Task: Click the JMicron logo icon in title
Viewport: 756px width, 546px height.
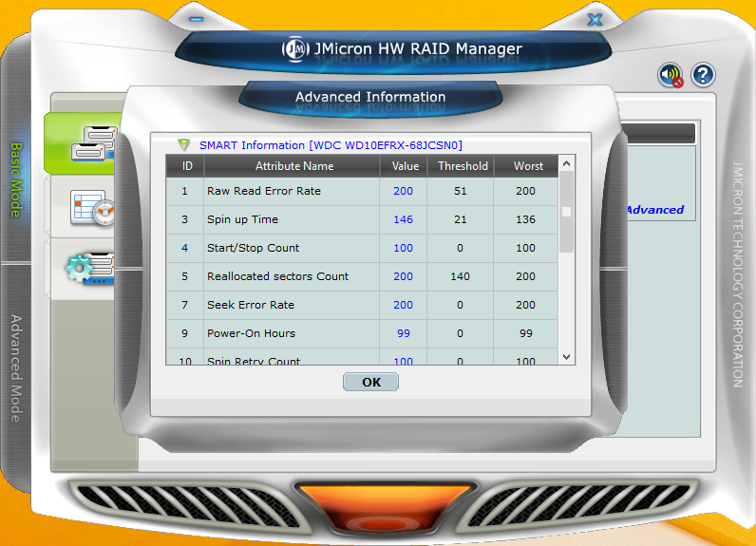Action: (295, 49)
